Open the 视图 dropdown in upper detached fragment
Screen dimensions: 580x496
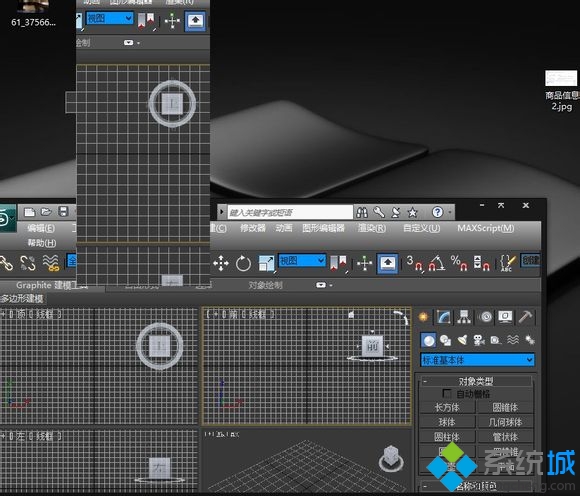(x=109, y=18)
